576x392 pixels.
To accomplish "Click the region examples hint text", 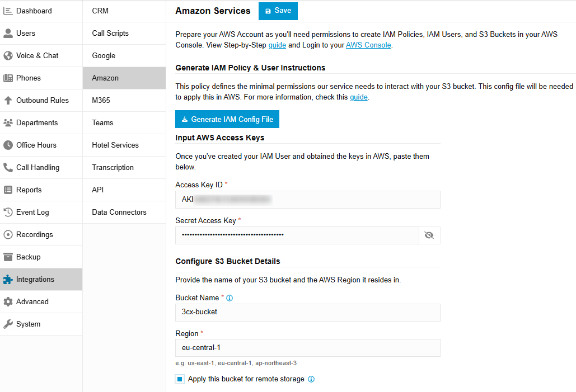I will point(236,363).
